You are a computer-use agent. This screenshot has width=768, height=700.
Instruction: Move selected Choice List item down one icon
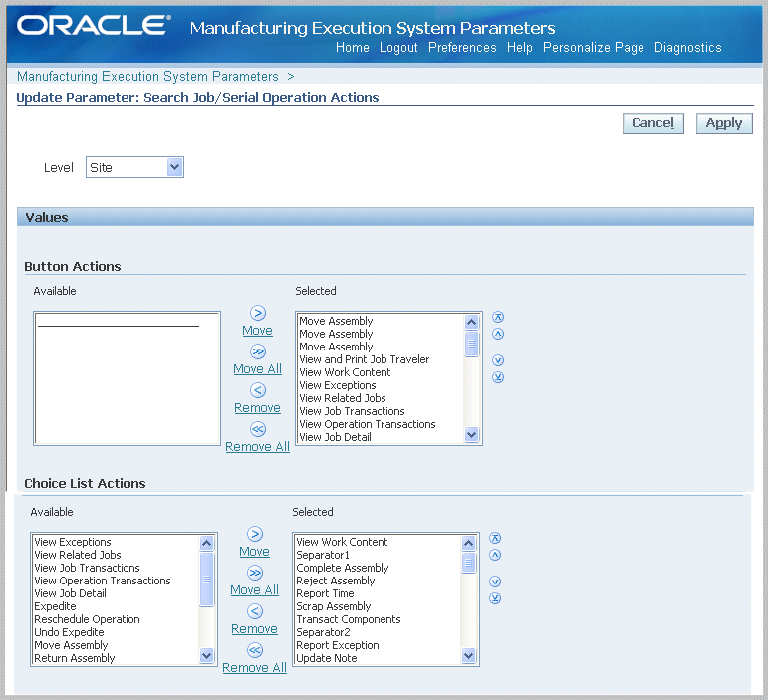(x=495, y=582)
